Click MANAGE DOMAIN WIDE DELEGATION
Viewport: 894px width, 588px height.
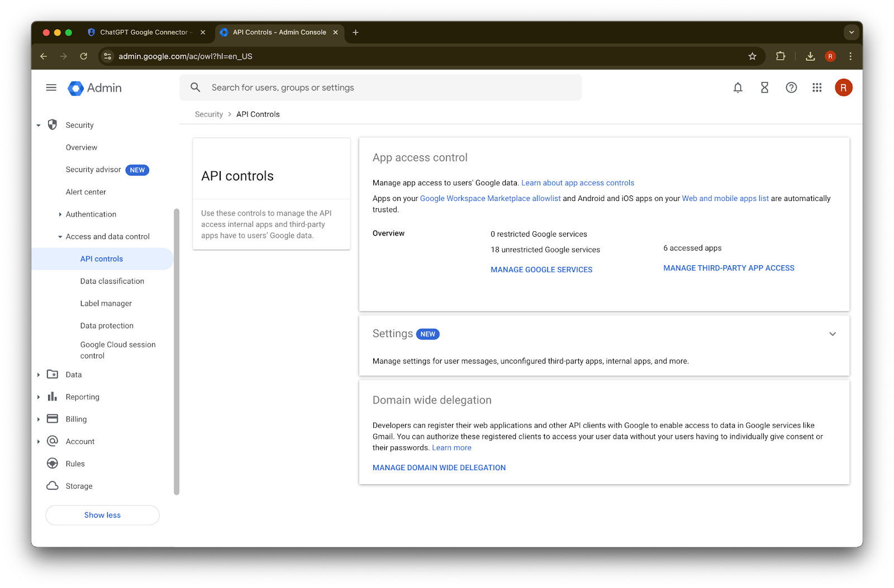click(x=439, y=468)
